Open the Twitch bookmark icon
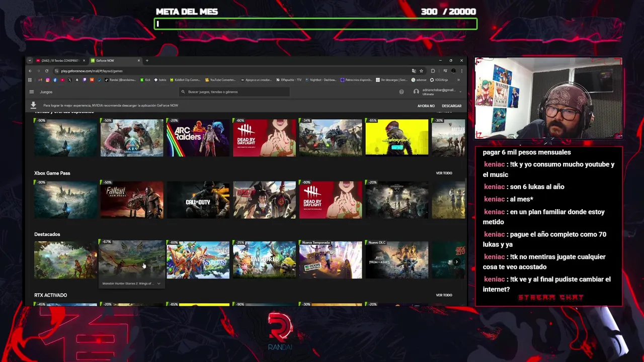Image resolution: width=644 pixels, height=362 pixels. click(x=85, y=80)
